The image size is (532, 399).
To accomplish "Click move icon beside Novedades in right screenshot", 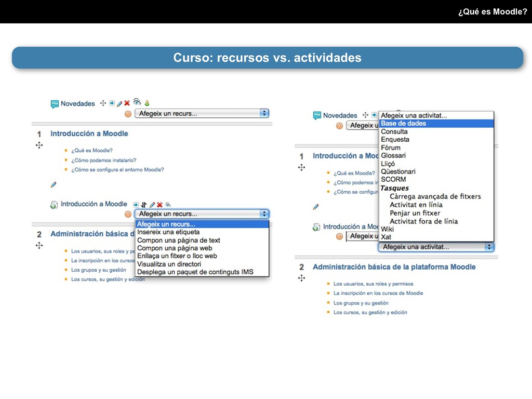I will tap(365, 115).
